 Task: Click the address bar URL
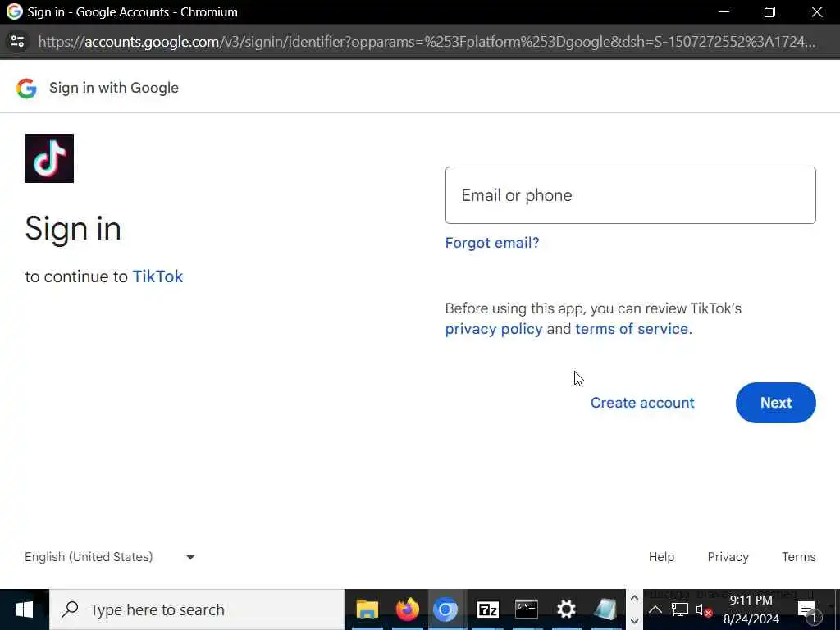427,41
